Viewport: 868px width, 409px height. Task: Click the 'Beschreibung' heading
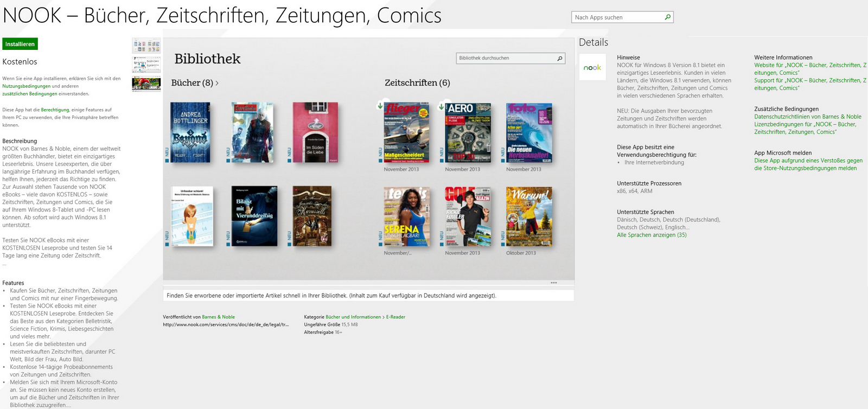click(20, 141)
